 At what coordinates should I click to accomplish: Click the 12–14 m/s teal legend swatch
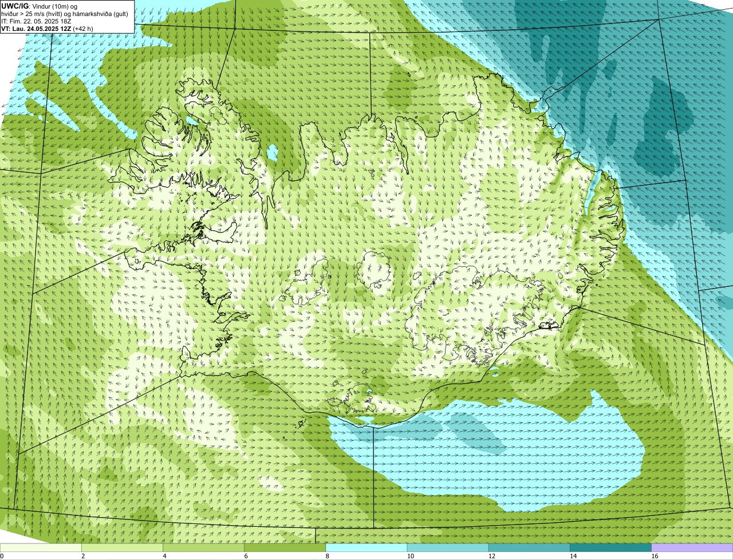point(529,548)
